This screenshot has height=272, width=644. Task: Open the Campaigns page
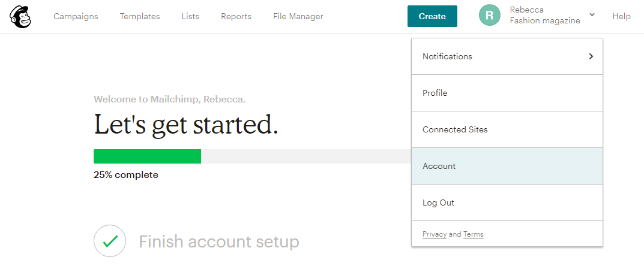[76, 16]
